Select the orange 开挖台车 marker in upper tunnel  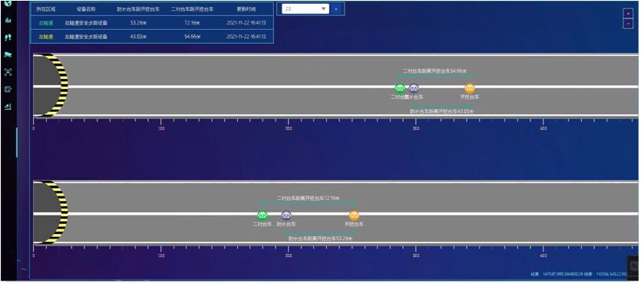point(470,88)
